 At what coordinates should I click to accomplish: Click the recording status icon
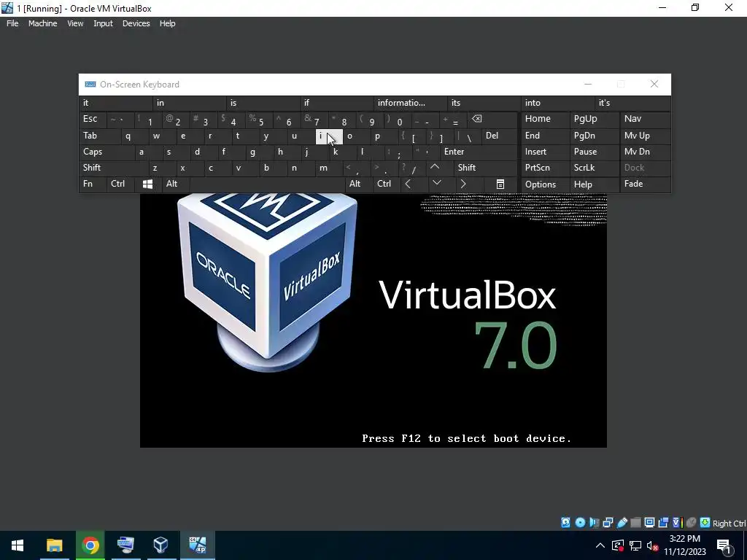tap(662, 522)
